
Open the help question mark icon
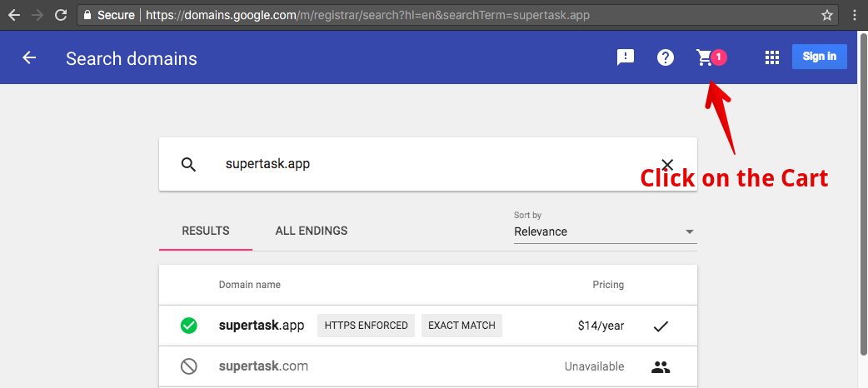[x=666, y=57]
